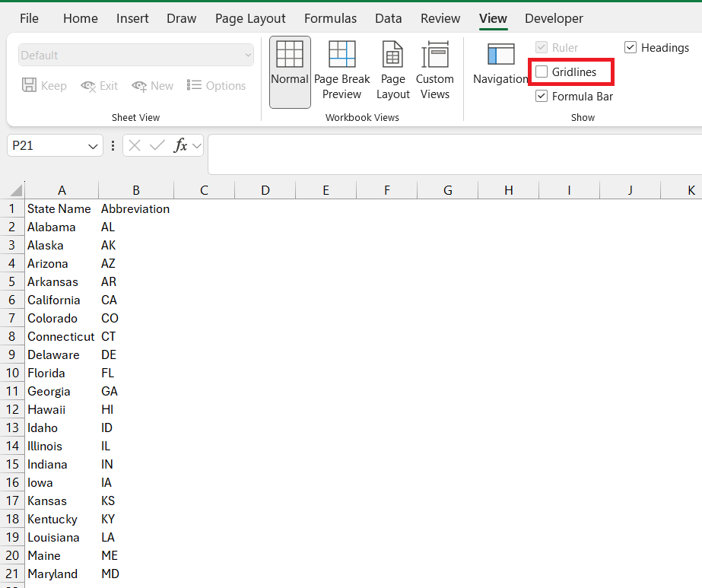The height and width of the screenshot is (588, 702).
Task: Select the View tab
Action: (493, 18)
